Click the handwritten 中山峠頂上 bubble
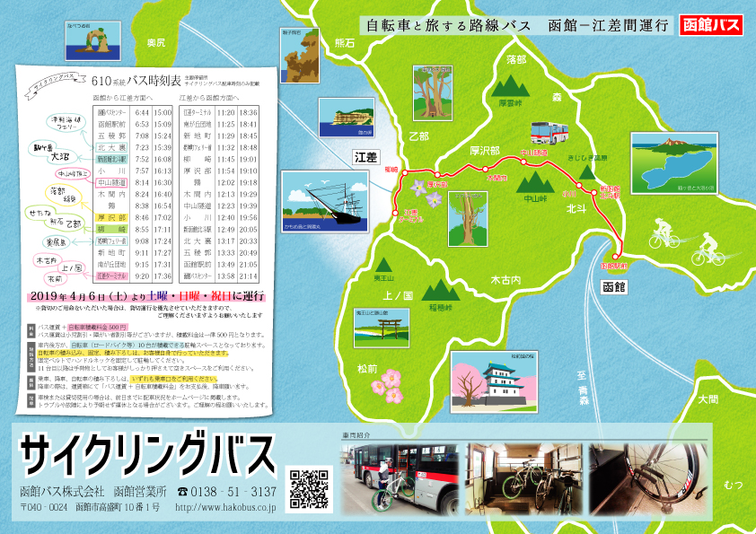The image size is (756, 534). pos(73,173)
